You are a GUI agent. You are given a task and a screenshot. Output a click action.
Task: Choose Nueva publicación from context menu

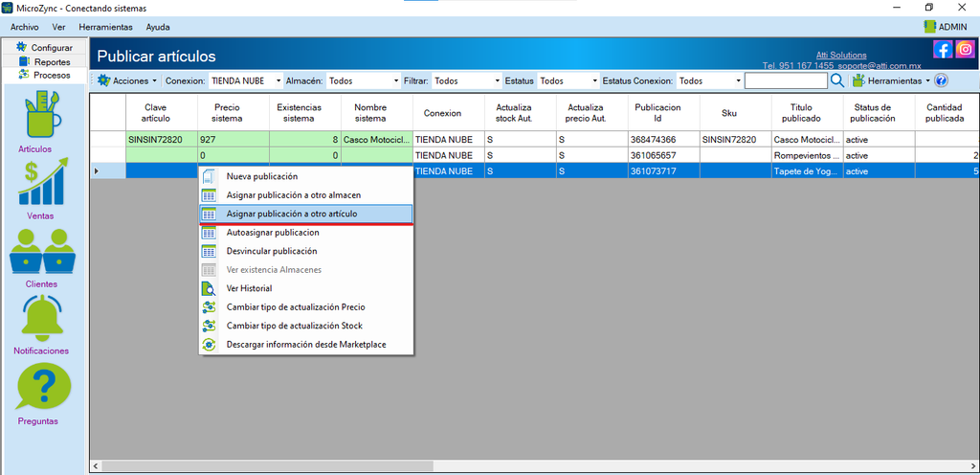pyautogui.click(x=305, y=177)
